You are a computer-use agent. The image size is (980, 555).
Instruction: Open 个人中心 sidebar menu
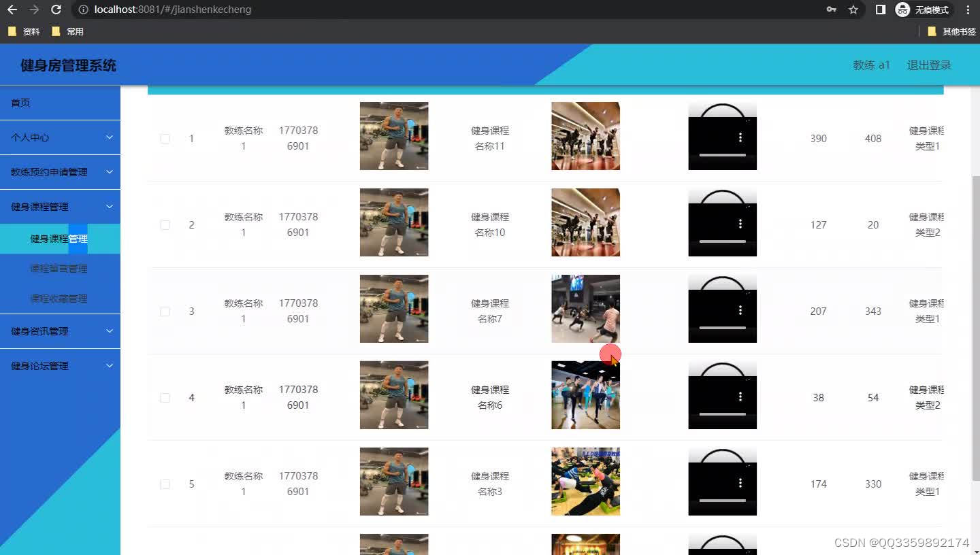(60, 137)
